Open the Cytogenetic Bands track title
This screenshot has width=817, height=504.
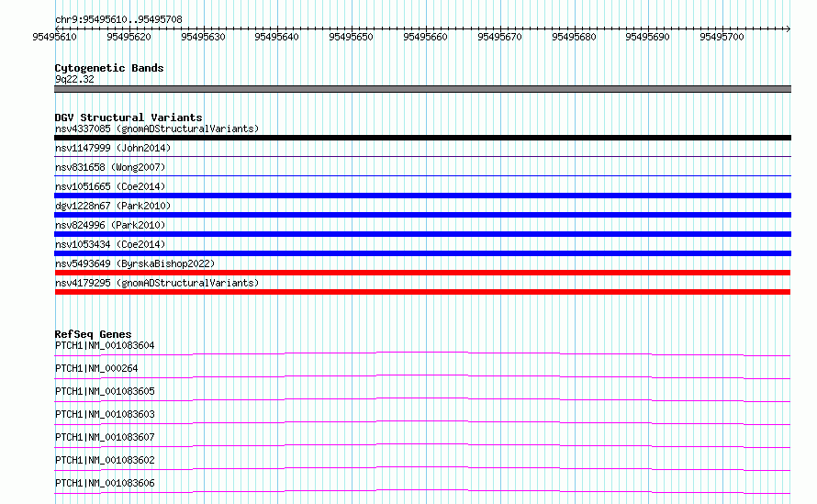(x=109, y=68)
